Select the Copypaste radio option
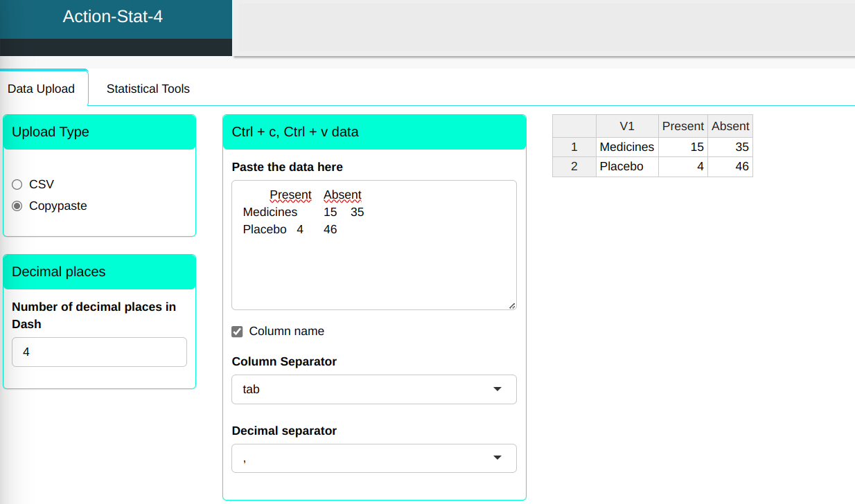Viewport: 855px width, 504px height. click(x=17, y=206)
